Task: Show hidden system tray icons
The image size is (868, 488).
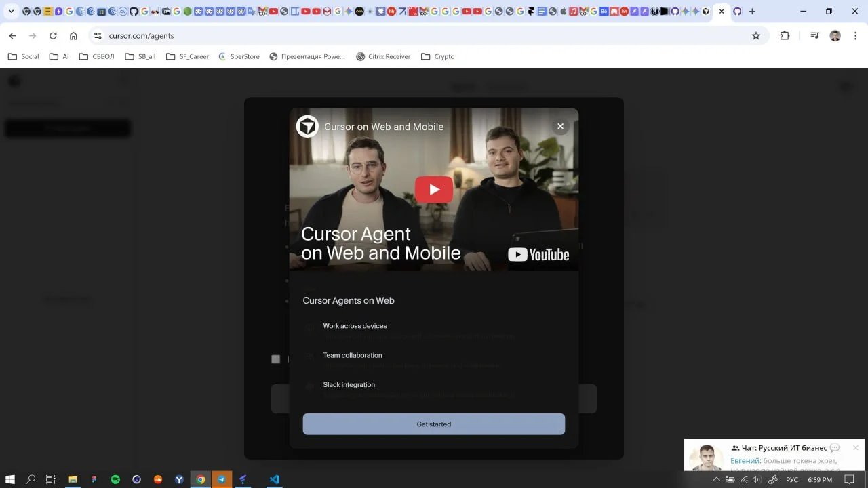Action: tap(716, 479)
